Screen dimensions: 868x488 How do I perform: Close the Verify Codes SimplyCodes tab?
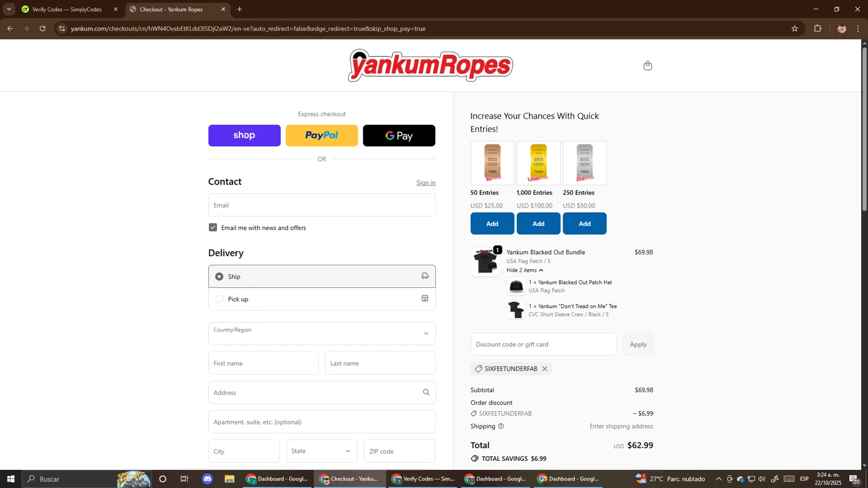pyautogui.click(x=116, y=9)
